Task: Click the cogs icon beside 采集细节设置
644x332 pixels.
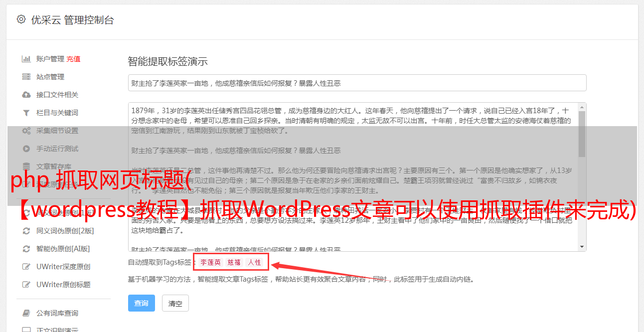Action: pos(26,131)
